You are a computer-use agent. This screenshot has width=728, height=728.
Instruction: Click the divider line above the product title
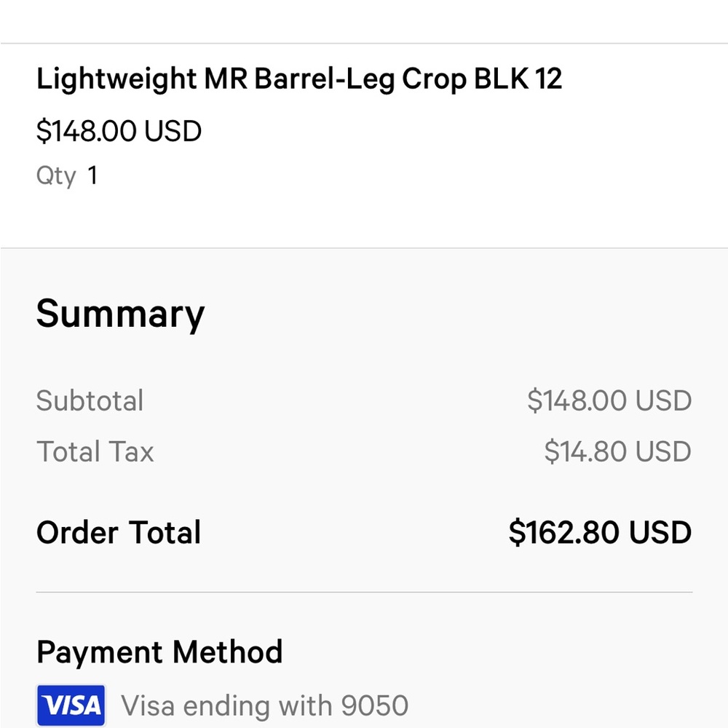click(x=364, y=43)
